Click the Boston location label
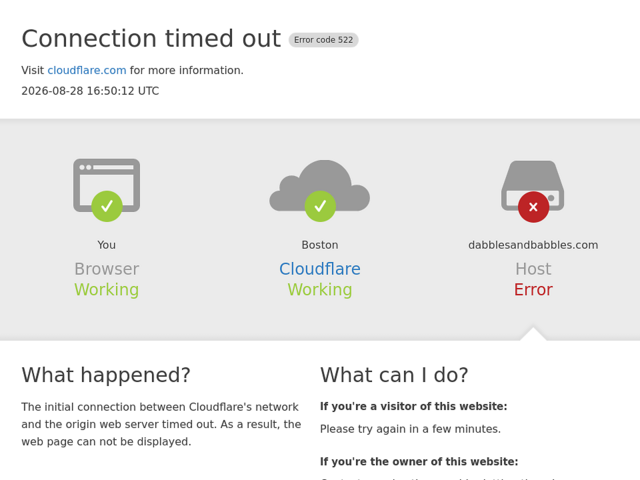This screenshot has height=480, width=640. 320,245
